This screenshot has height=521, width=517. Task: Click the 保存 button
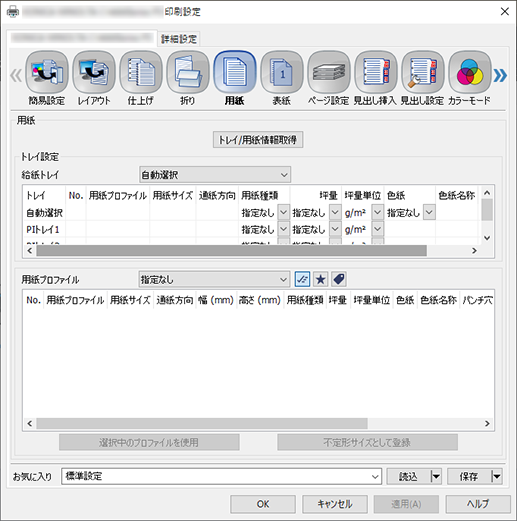pyautogui.click(x=469, y=477)
